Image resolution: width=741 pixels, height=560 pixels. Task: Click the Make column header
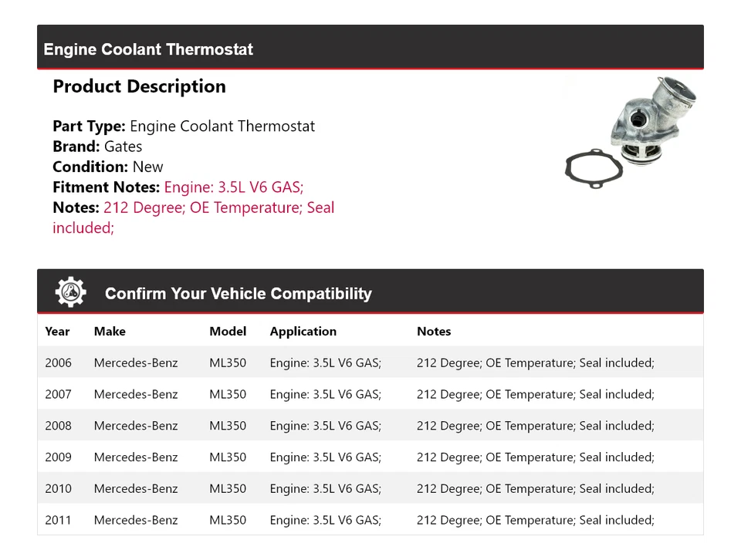110,331
